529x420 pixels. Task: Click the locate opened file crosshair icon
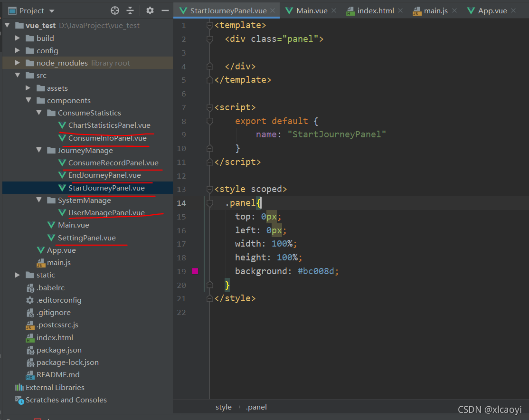[115, 11]
